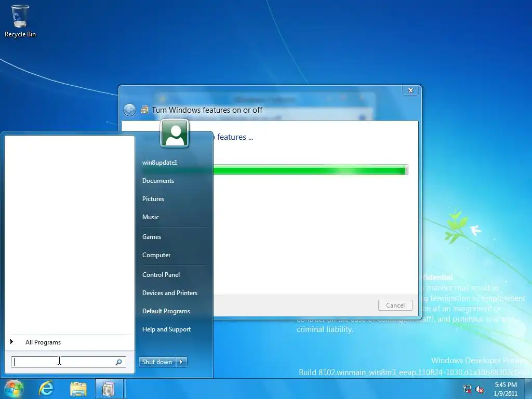The height and width of the screenshot is (399, 532).
Task: Open Windows Explorer from taskbar
Action: click(78, 389)
